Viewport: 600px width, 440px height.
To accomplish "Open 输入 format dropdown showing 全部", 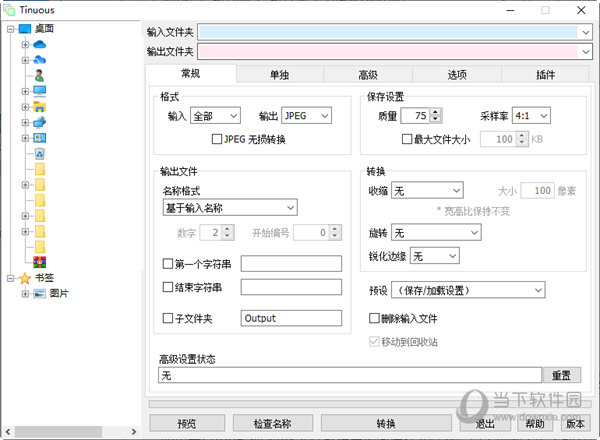I will [x=215, y=116].
